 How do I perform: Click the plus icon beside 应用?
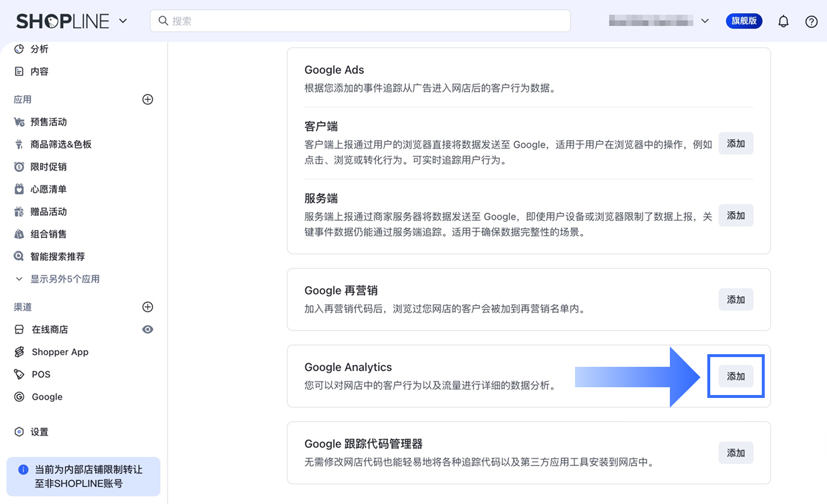[x=147, y=99]
